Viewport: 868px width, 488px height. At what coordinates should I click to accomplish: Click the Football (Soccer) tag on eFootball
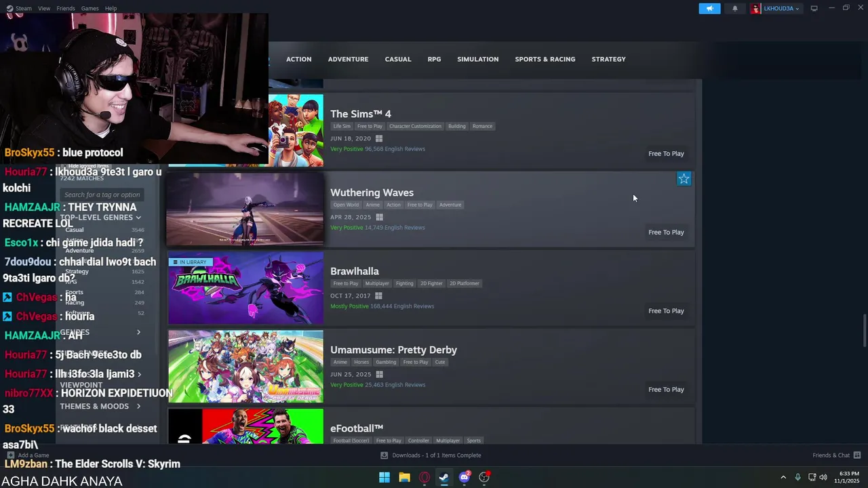pos(351,441)
